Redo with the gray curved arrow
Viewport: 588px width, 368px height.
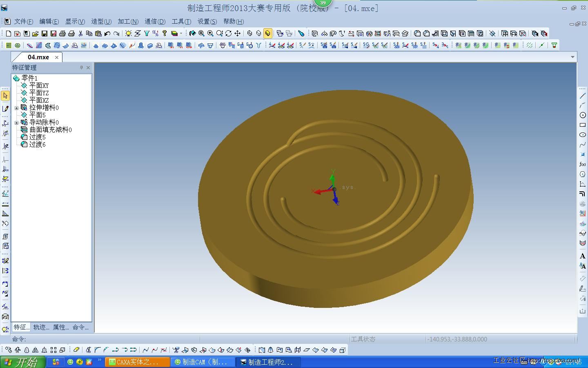coord(116,34)
